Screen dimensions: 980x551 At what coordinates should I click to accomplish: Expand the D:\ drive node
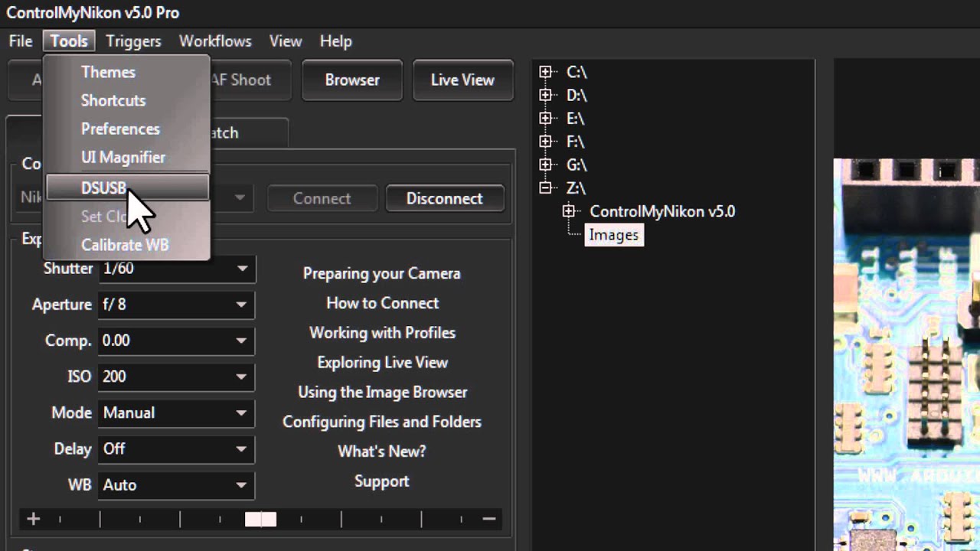point(545,95)
